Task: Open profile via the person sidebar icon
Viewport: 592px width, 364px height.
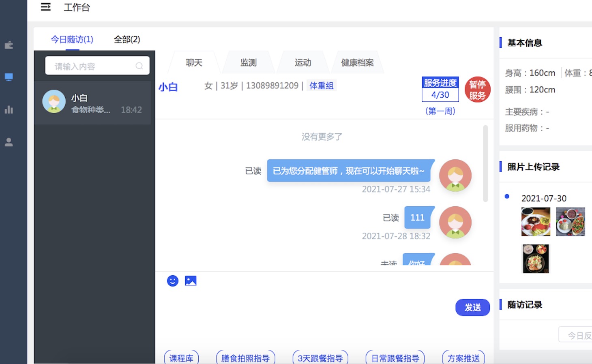Action: pyautogui.click(x=9, y=142)
